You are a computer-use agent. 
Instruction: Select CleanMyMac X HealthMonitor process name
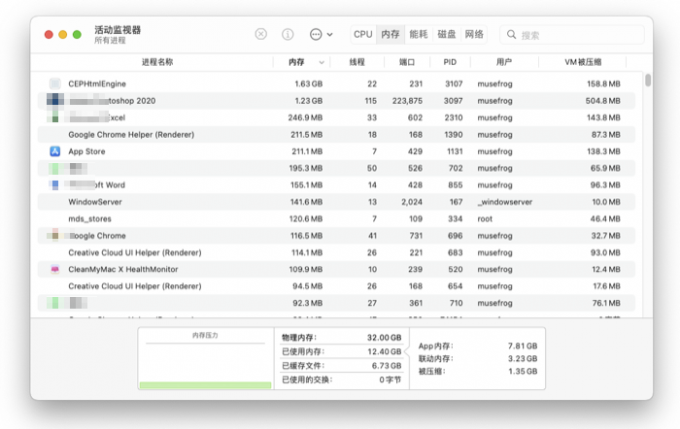pyautogui.click(x=123, y=269)
